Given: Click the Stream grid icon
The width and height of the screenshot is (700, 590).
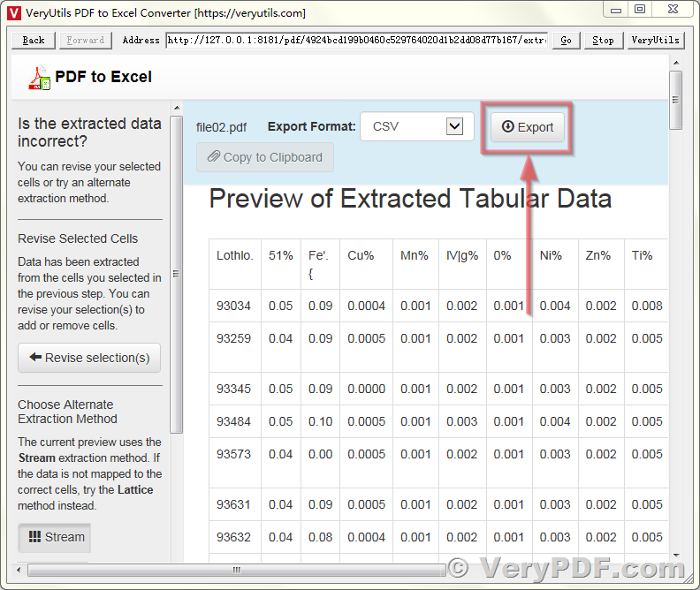Looking at the screenshot, I should tap(34, 536).
